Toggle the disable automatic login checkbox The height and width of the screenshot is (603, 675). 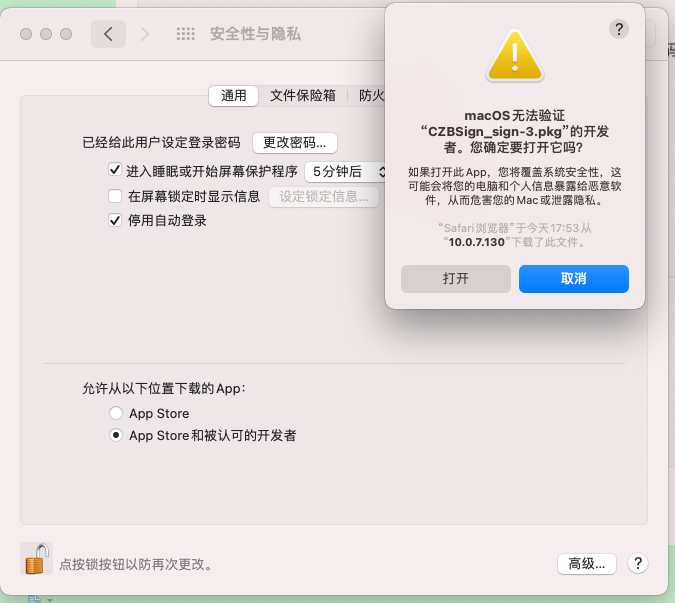tap(115, 220)
